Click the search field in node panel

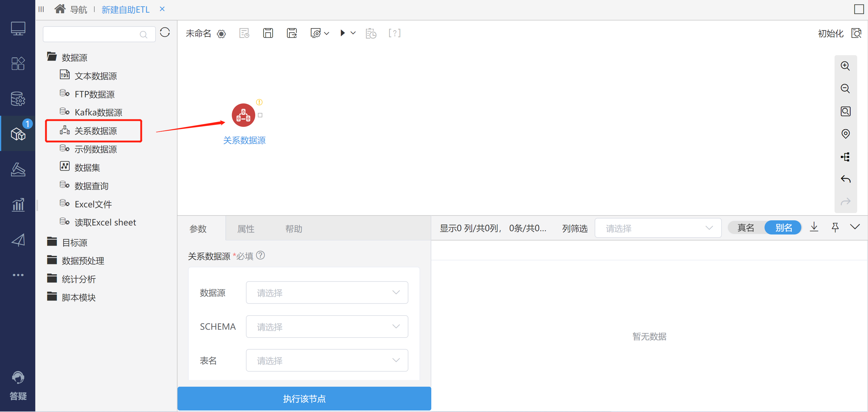tap(99, 34)
